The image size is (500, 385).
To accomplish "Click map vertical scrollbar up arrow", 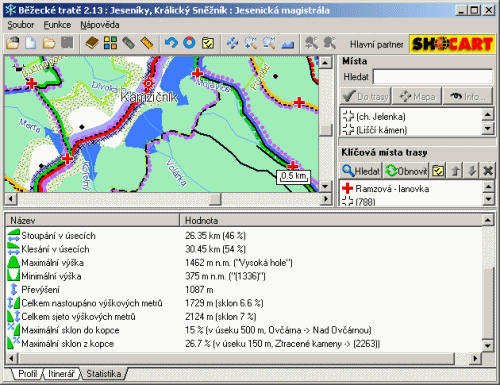I will [x=325, y=62].
